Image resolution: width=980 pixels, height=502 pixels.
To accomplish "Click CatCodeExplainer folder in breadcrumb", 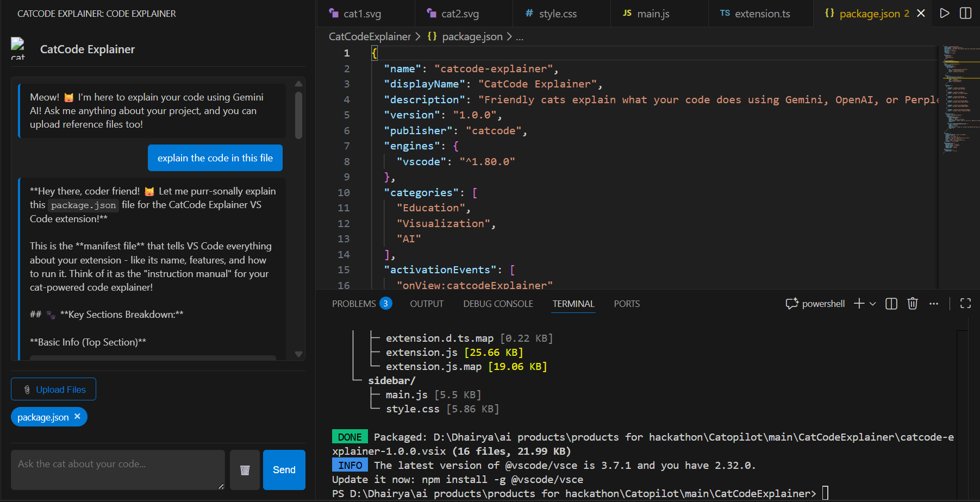I will click(370, 37).
